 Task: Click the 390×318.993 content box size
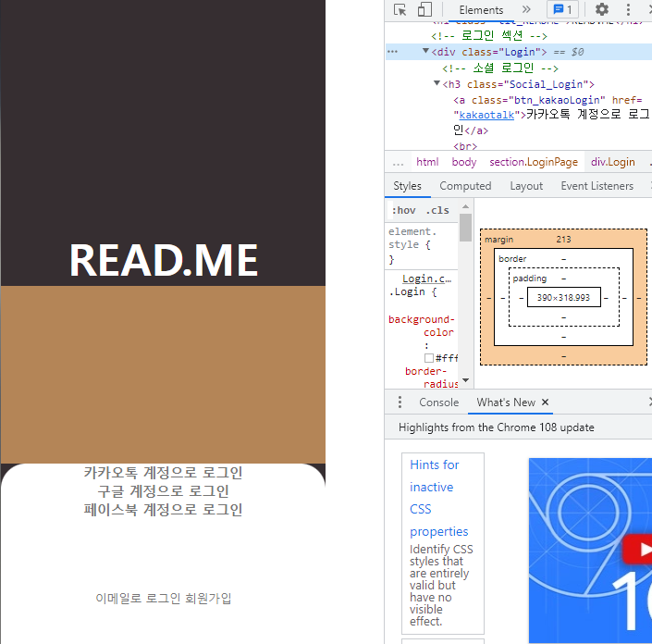tap(563, 297)
